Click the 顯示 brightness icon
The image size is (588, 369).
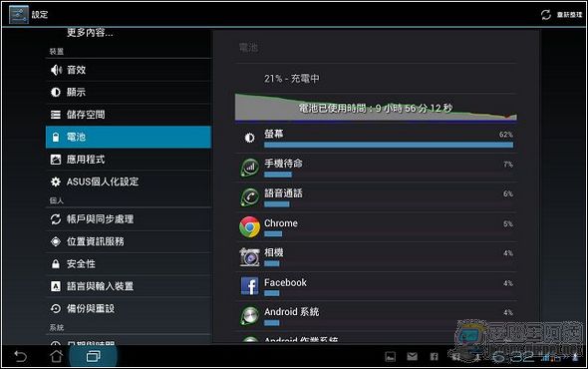(56, 92)
